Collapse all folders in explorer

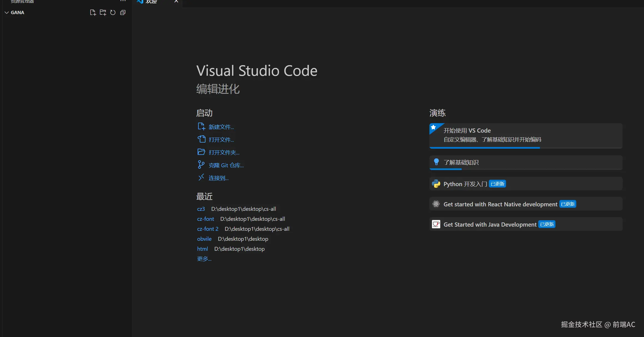coord(123,12)
